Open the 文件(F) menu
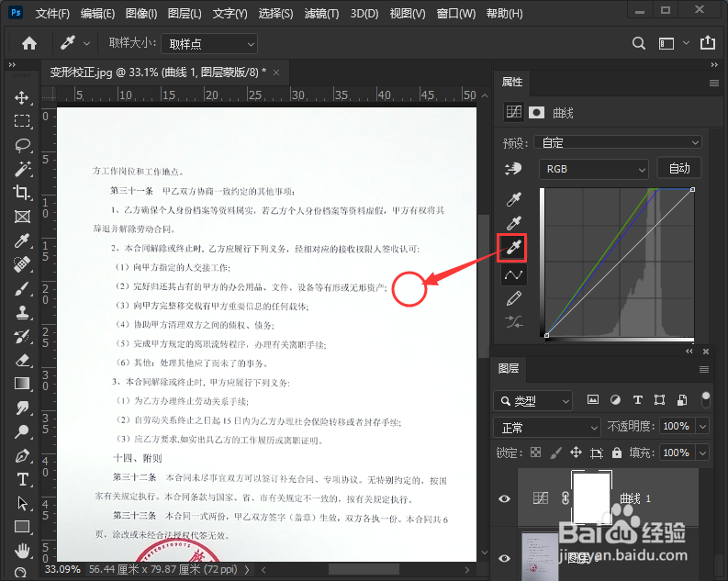Image resolution: width=728 pixels, height=581 pixels. (52, 14)
